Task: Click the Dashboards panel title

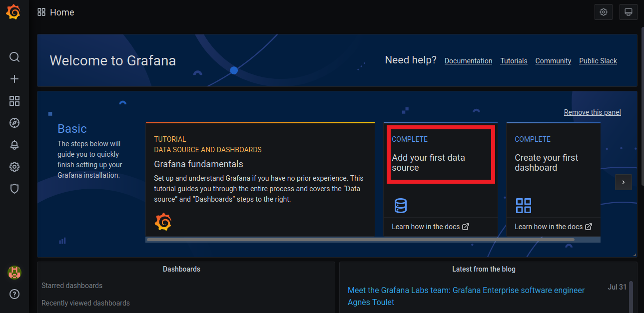Action: tap(181, 269)
